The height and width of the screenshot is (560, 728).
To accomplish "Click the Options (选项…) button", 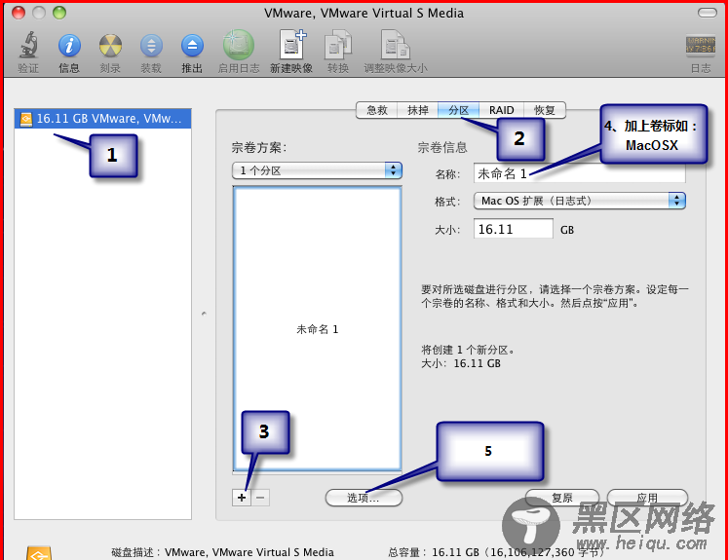I will click(364, 498).
